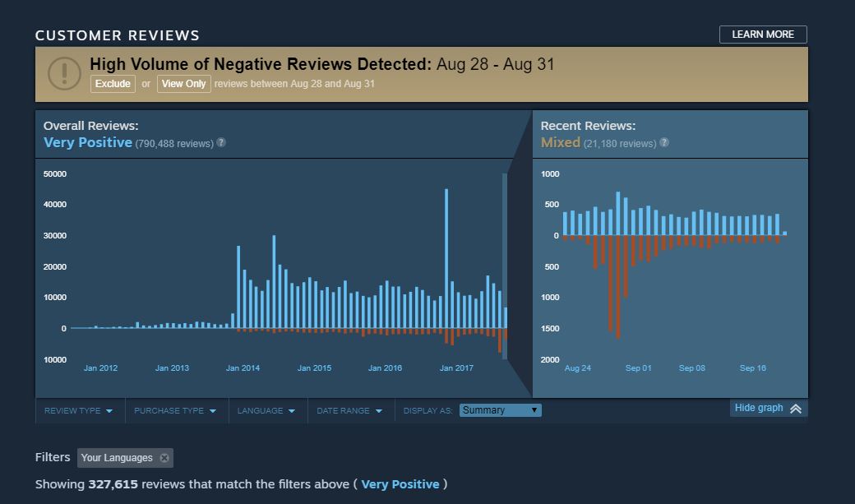Open the Very Positive rating help icon
The height and width of the screenshot is (504, 855).
(220, 142)
